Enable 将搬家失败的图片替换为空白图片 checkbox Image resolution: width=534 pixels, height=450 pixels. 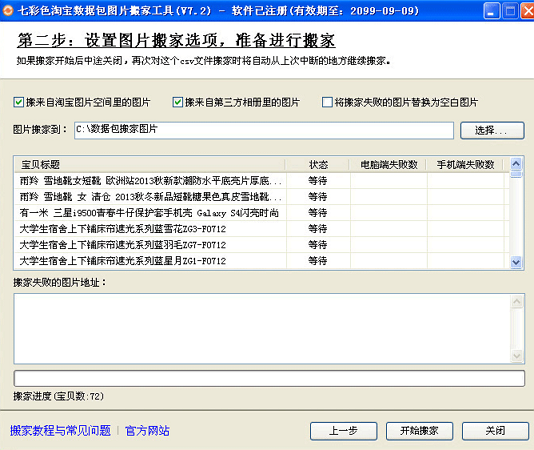tap(327, 102)
